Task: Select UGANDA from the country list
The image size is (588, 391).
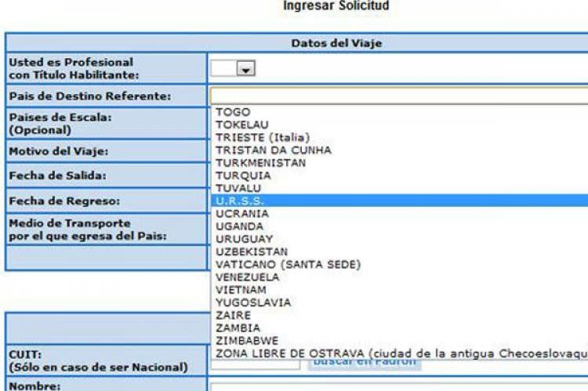Action: click(400, 226)
